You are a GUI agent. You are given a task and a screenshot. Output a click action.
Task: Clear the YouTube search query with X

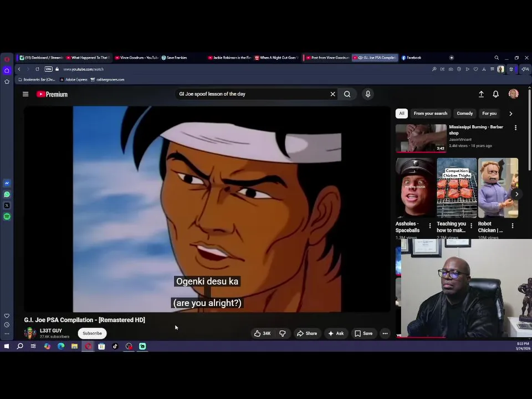click(x=332, y=94)
